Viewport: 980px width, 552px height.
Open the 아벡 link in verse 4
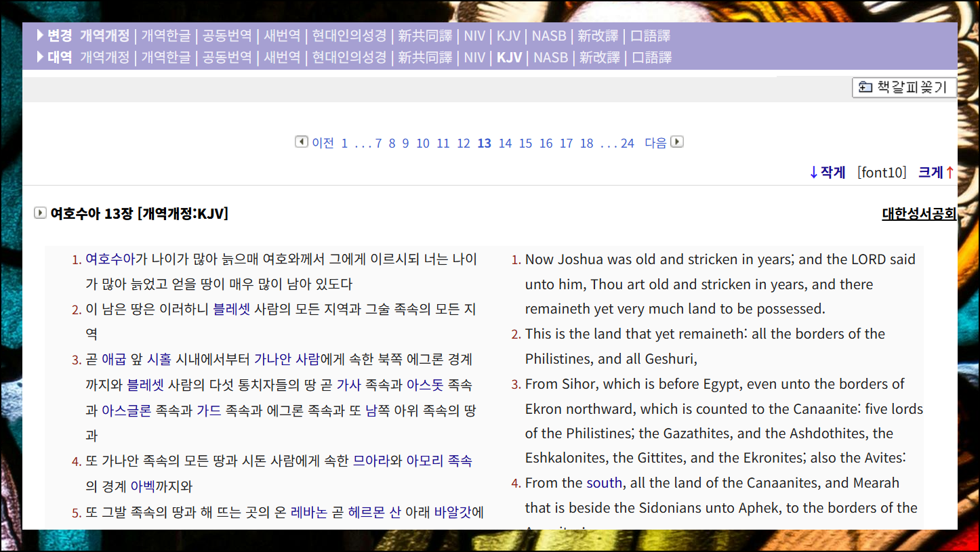tap(143, 486)
